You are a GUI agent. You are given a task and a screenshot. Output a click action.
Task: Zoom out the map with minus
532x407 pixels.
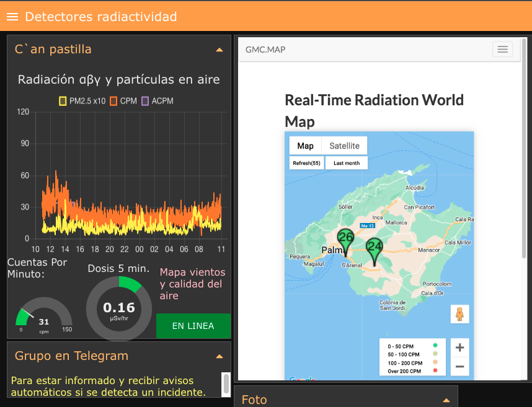click(459, 366)
